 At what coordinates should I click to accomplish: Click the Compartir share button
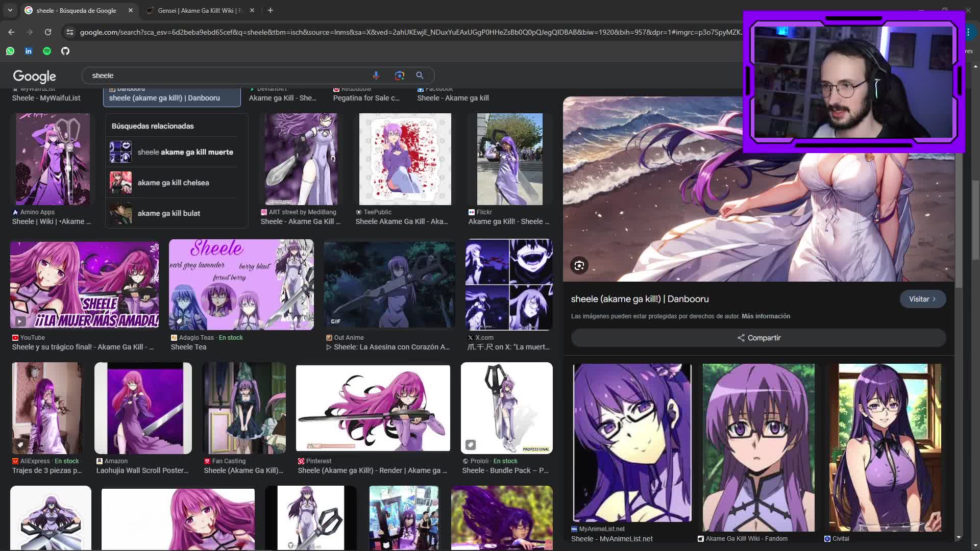(x=758, y=338)
